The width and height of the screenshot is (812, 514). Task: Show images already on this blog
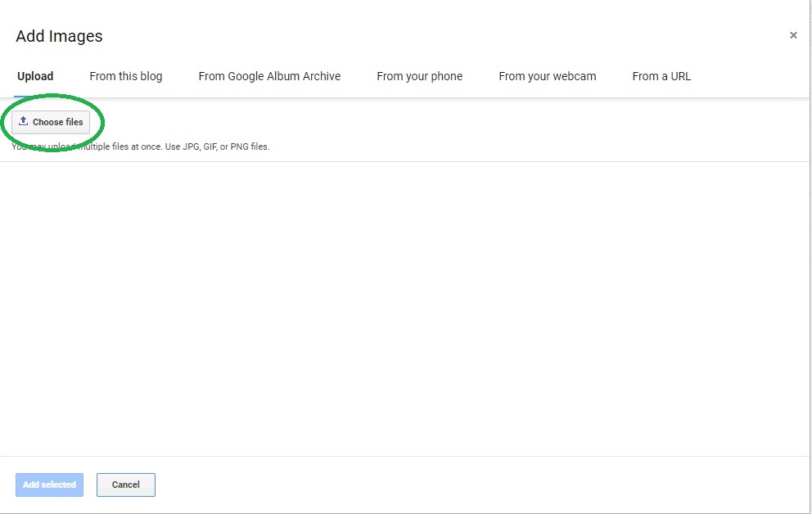[x=126, y=76]
